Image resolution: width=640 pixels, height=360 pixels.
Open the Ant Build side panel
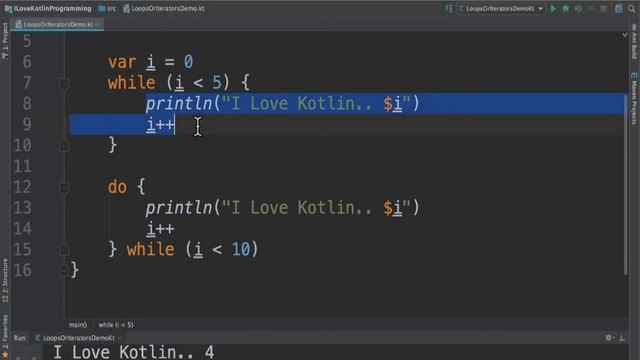pos(634,42)
